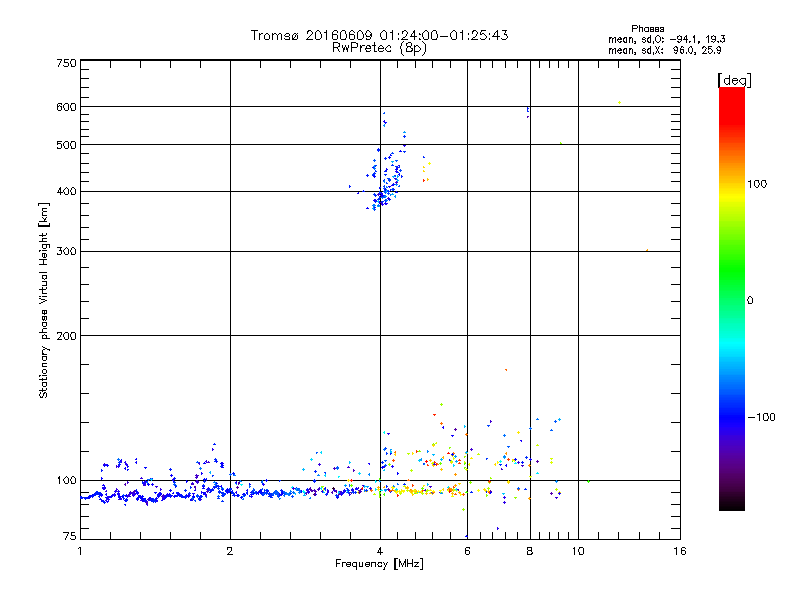Click the blue -100 region of the colorbar
Screen dimensions: 800x600
tap(732, 416)
